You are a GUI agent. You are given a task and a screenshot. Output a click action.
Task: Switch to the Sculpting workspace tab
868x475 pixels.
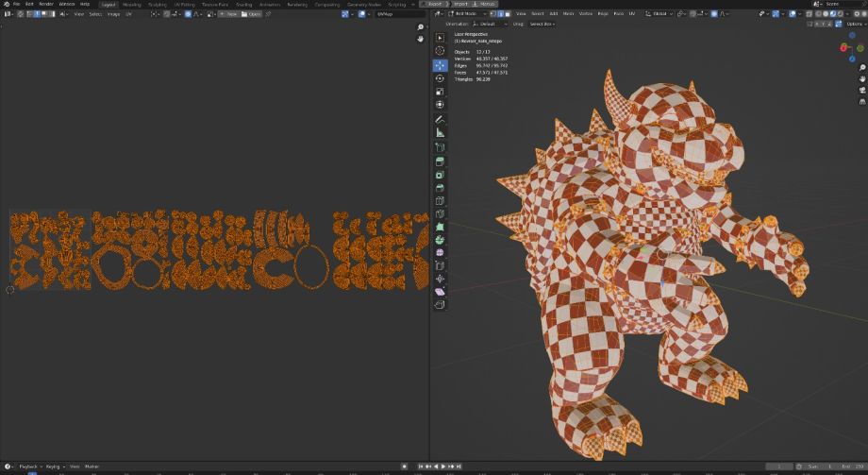(158, 5)
